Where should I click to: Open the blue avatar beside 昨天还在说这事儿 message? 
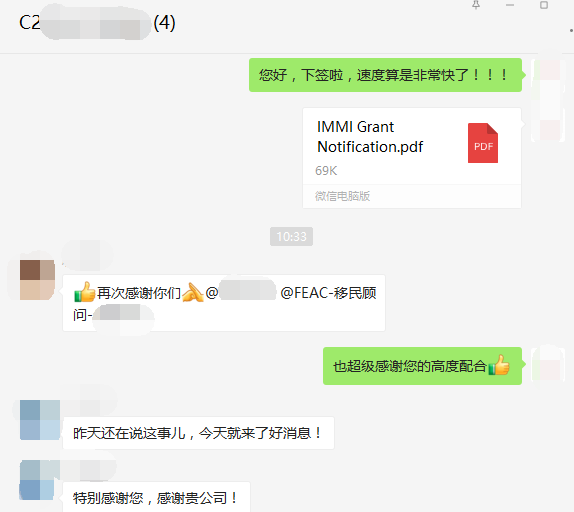[x=40, y=420]
